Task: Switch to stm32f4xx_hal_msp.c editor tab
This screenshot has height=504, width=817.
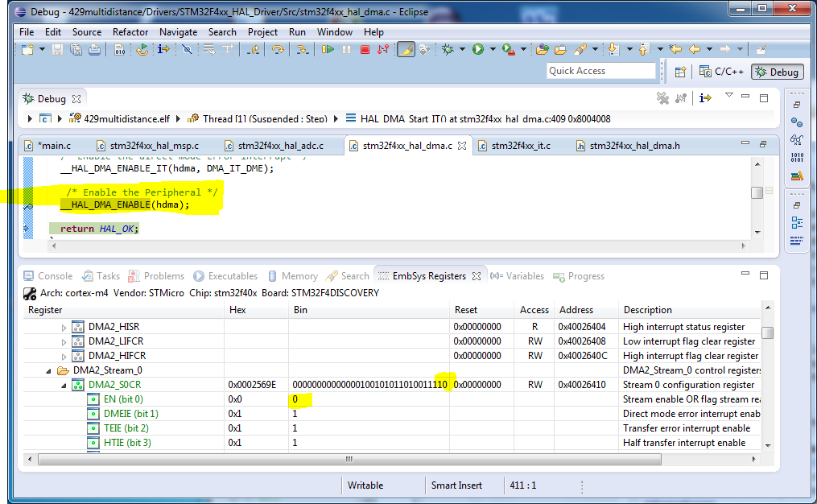Action: (147, 146)
